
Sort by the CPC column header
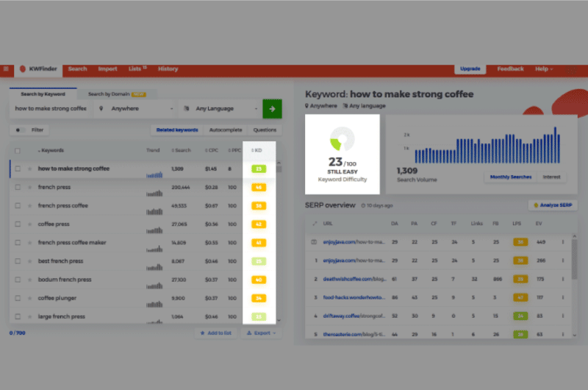(212, 151)
